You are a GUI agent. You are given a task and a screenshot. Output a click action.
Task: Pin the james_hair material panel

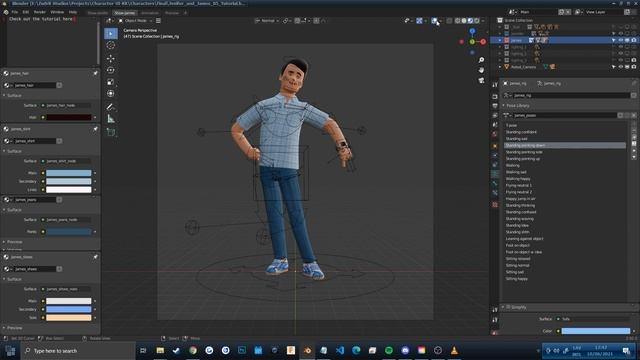(x=95, y=73)
